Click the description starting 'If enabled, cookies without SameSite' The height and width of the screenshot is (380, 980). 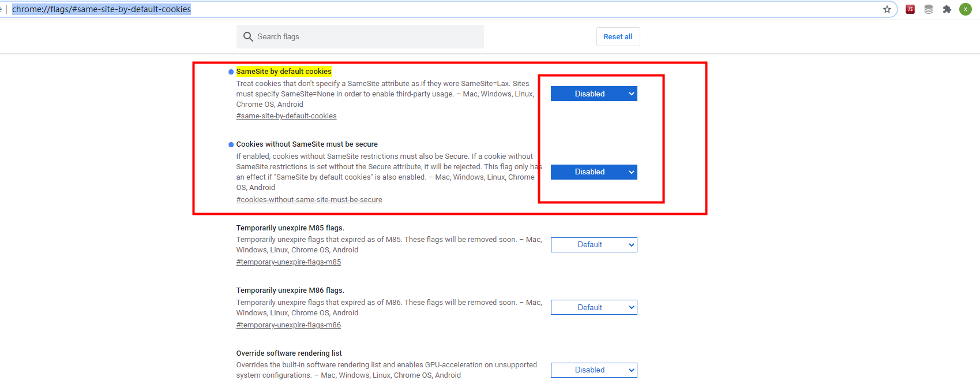pyautogui.click(x=389, y=172)
